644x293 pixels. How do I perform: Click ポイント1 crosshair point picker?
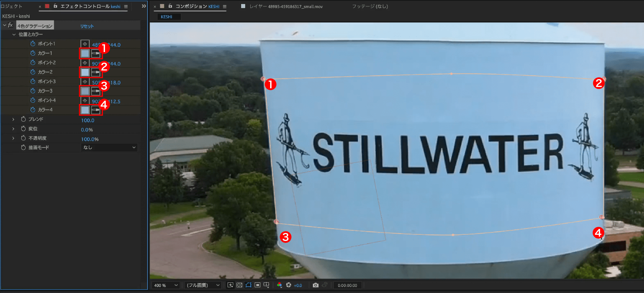(85, 44)
